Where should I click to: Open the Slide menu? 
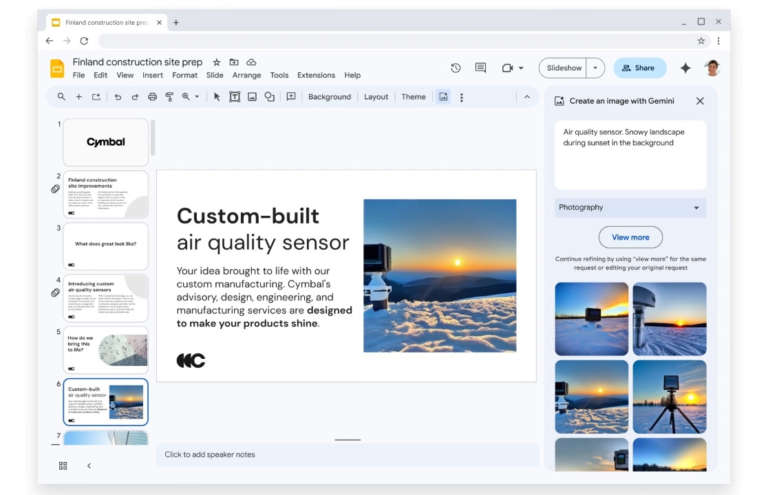[x=215, y=75]
